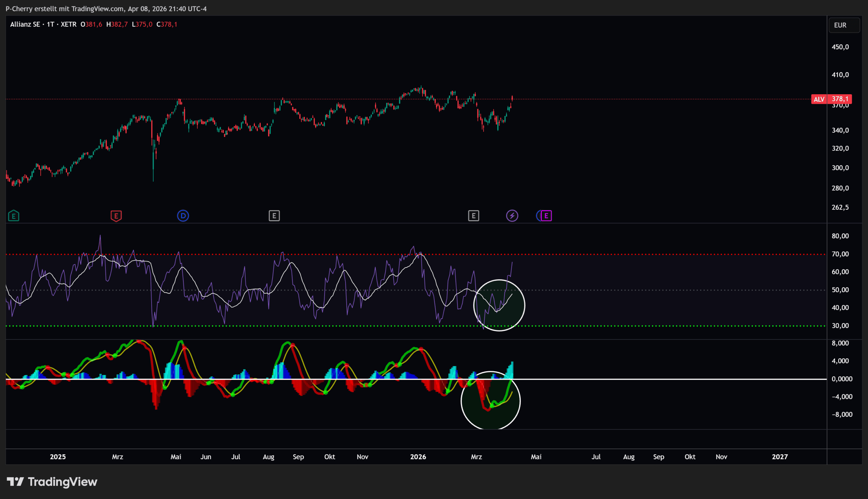Click the Allianz SE symbol title
Image resolution: width=868 pixels, height=499 pixels.
[x=25, y=24]
